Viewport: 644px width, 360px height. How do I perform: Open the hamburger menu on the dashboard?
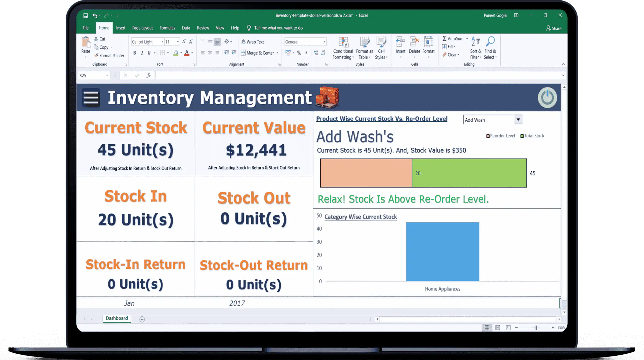click(x=91, y=97)
